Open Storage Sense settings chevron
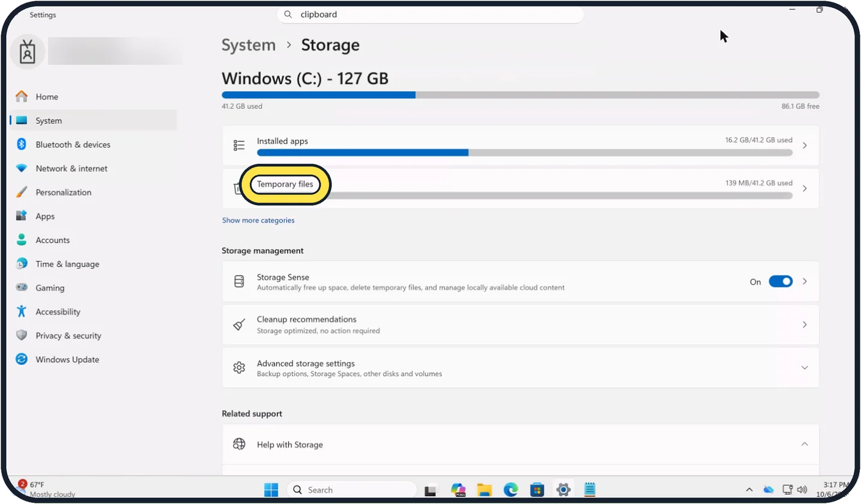Image resolution: width=861 pixels, height=504 pixels. 805,281
